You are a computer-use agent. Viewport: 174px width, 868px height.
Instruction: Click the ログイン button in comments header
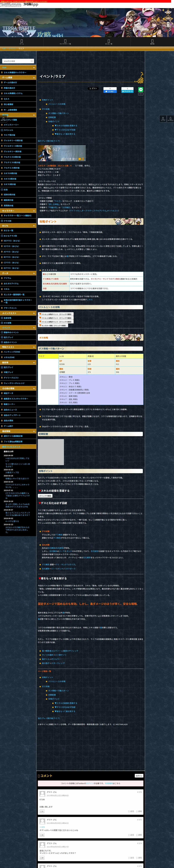point(139,776)
